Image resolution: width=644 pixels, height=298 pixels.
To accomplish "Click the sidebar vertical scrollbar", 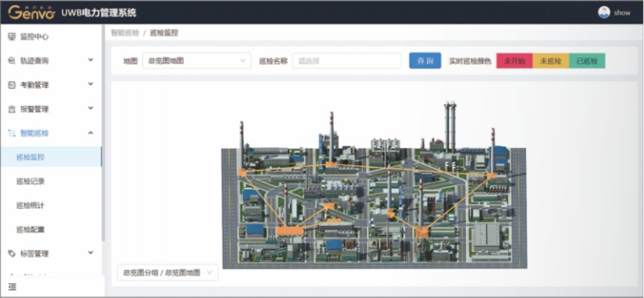I will click(x=103, y=132).
